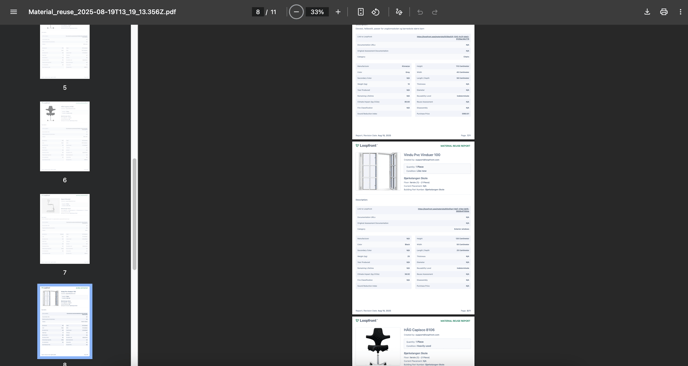688x366 pixels.
Task: Select the highlighted page 8 thumbnail
Action: (x=65, y=321)
